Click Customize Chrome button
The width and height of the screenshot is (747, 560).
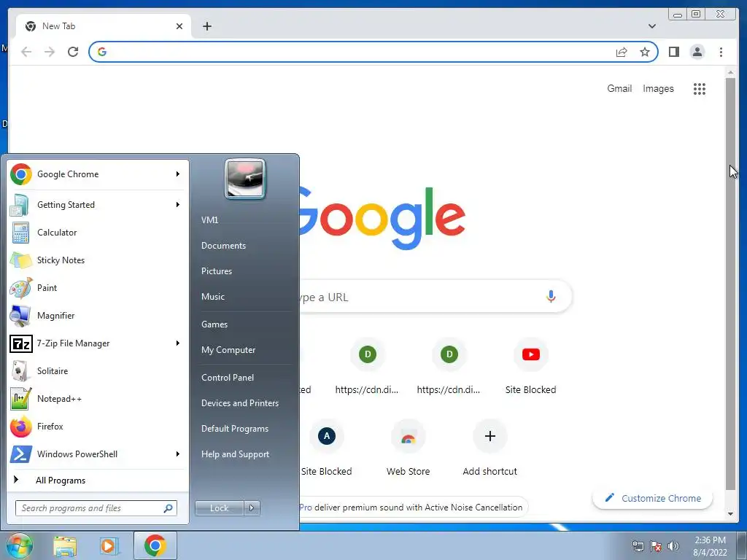[x=653, y=499]
